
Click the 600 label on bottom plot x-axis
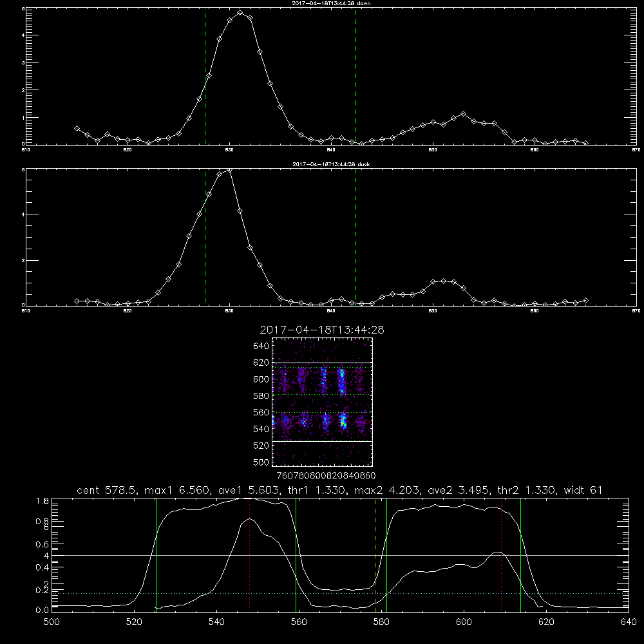point(464,622)
